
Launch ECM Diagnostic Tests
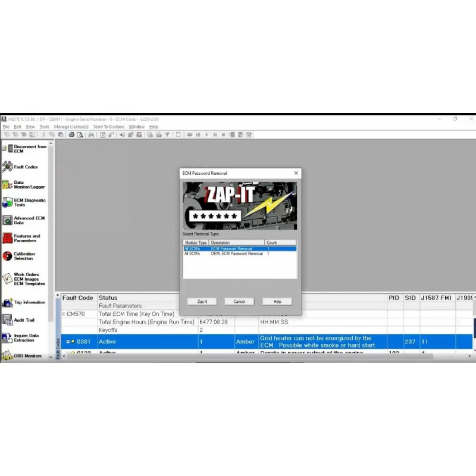24,202
